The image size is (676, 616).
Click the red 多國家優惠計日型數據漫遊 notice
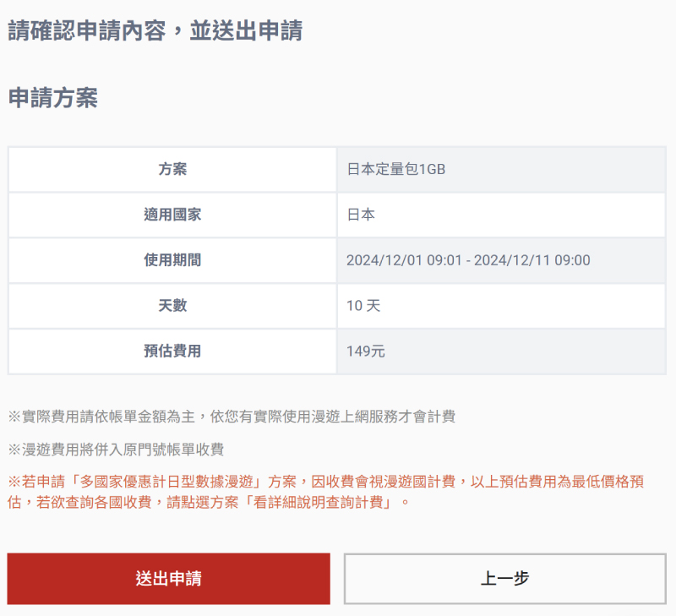(325, 492)
